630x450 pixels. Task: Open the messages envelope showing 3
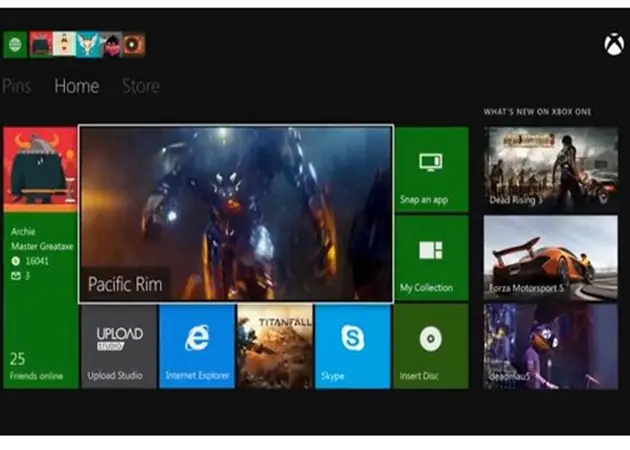(20, 276)
